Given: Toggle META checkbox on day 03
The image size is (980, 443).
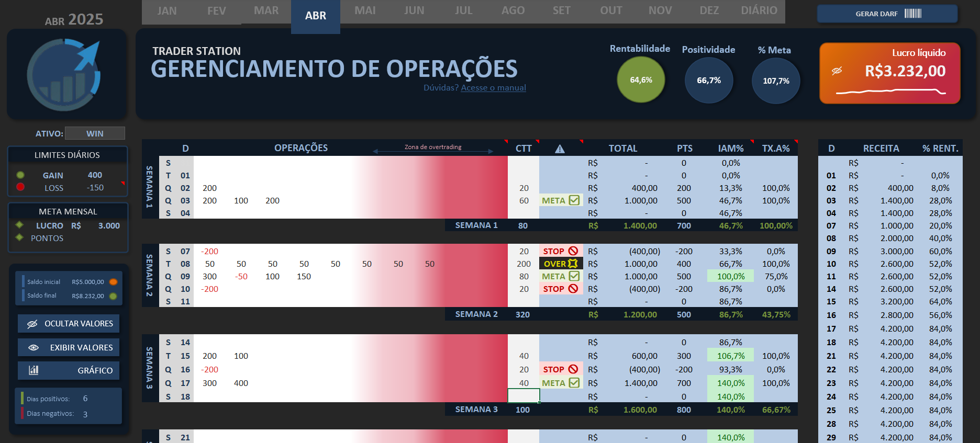Looking at the screenshot, I should 574,200.
